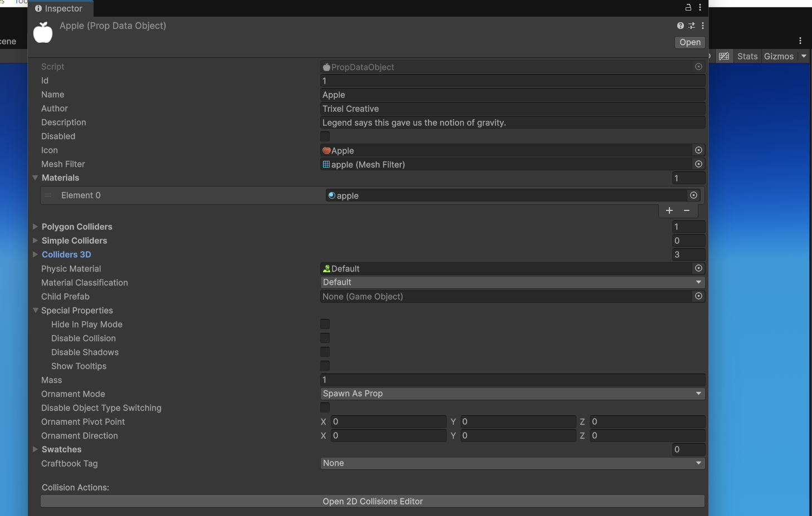Click the Name field containing Apple

[513, 95]
